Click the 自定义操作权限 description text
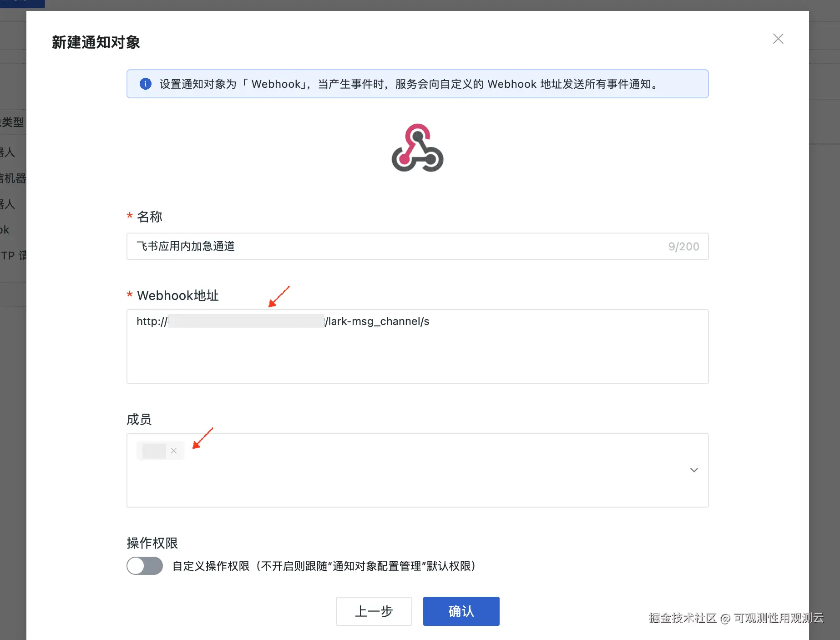840x640 pixels. point(324,566)
